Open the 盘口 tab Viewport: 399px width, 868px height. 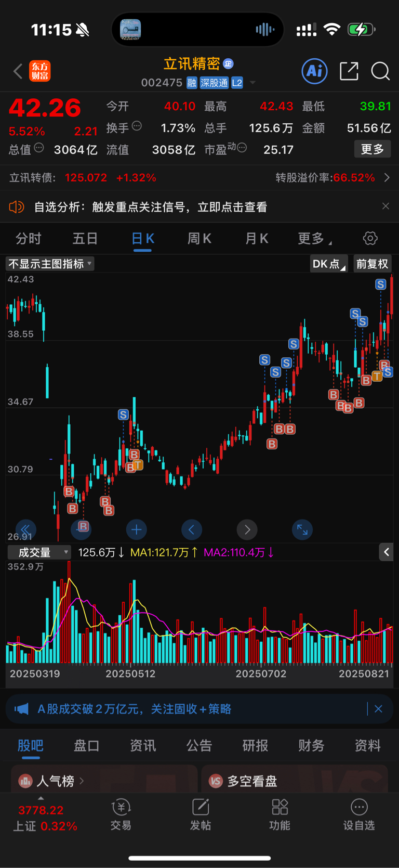point(86,745)
